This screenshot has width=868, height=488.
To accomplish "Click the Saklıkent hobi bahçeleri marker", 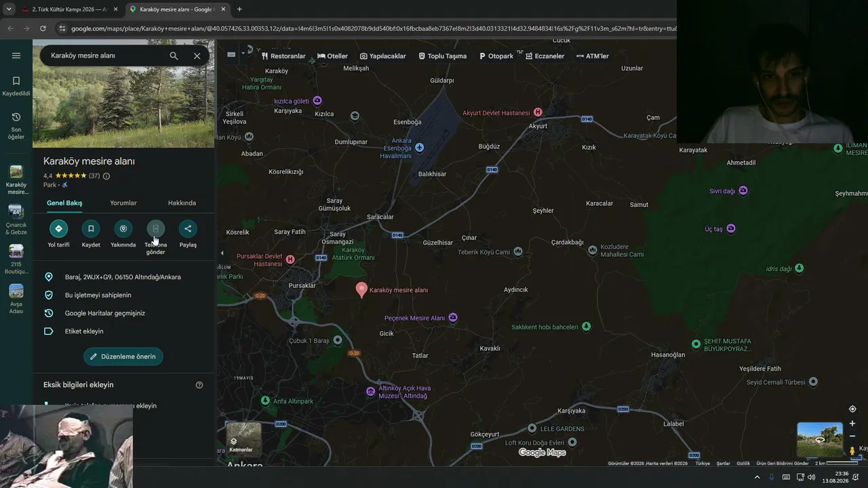I will tap(587, 327).
